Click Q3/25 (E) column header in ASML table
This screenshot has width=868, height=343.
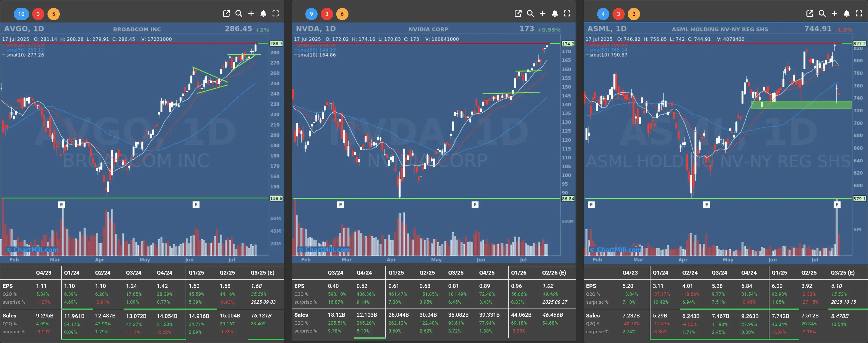[x=843, y=273]
